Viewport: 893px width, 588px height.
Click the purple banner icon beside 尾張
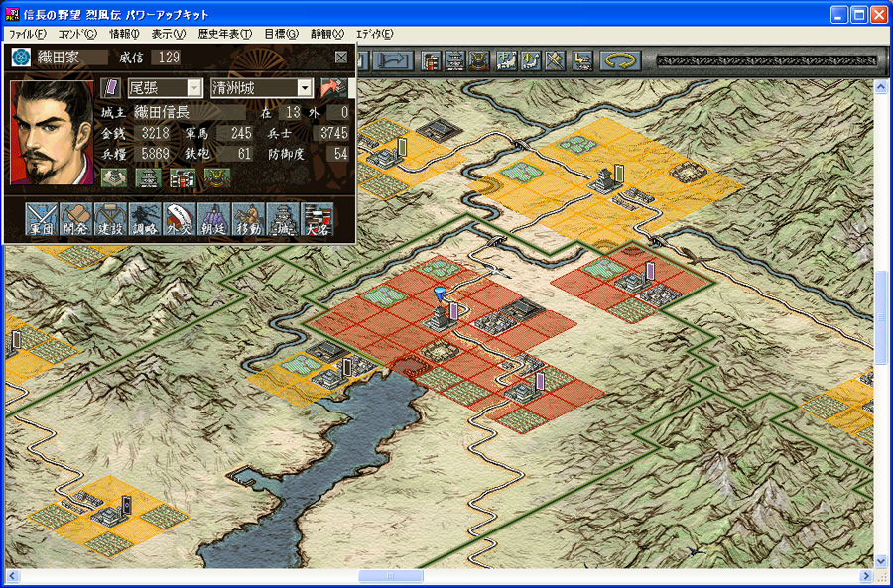coord(110,87)
